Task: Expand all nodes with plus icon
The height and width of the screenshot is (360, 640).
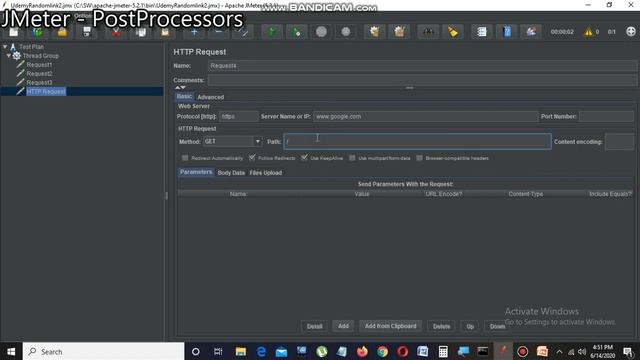Action: pyautogui.click(x=194, y=32)
